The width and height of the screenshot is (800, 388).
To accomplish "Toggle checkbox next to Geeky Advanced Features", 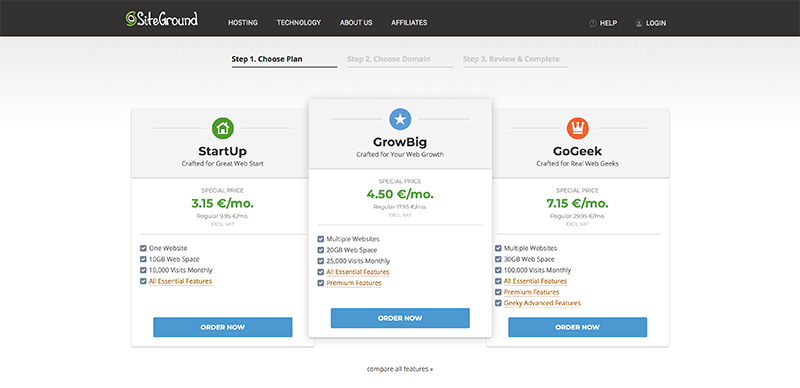I will [498, 303].
